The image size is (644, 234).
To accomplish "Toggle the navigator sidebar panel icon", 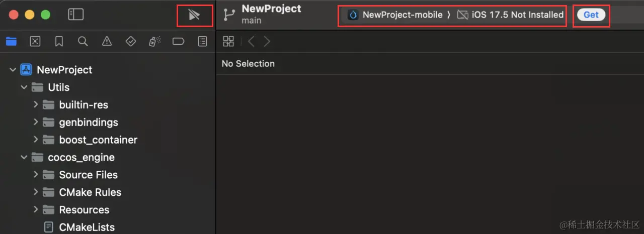I will point(75,15).
